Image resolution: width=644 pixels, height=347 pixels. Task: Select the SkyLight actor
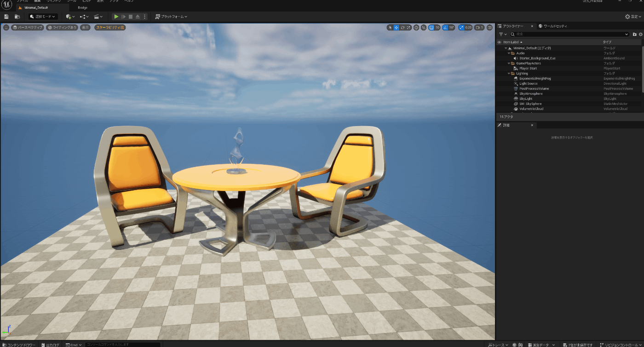point(526,98)
